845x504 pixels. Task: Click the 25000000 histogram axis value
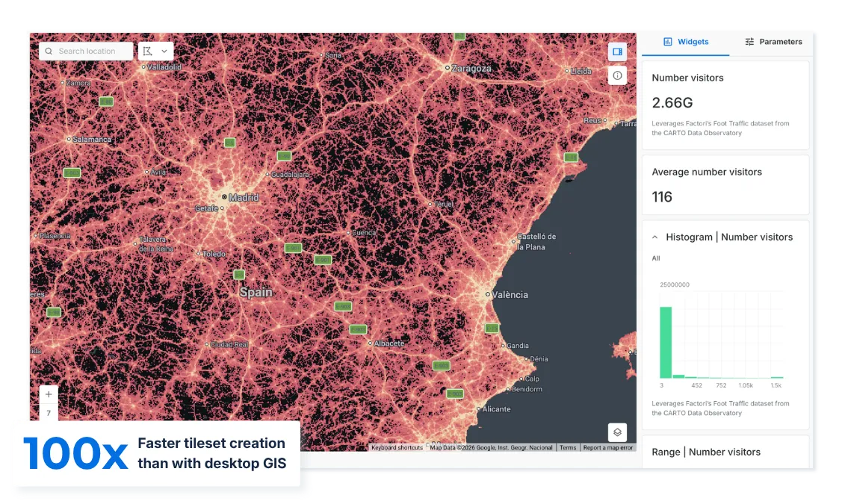pos(675,284)
